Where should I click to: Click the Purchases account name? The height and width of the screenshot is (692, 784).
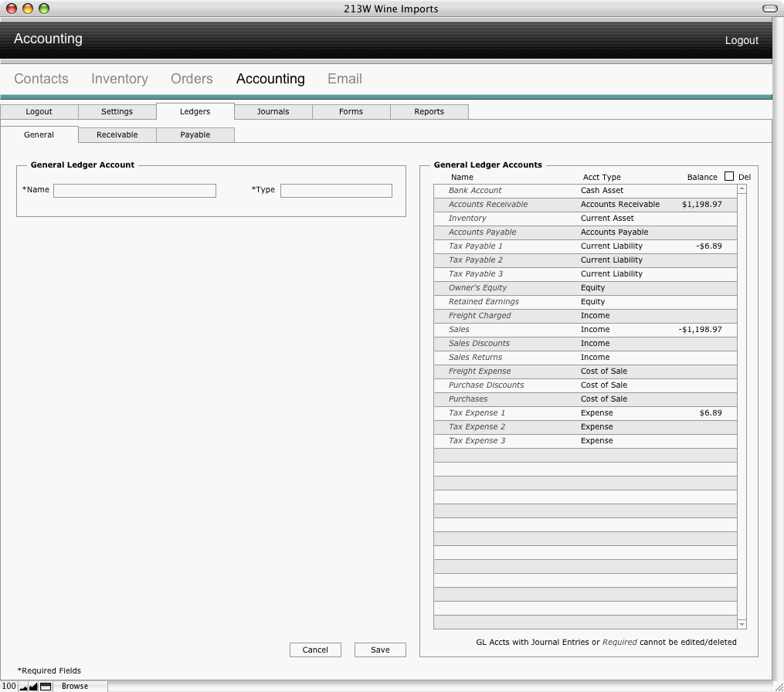(468, 399)
